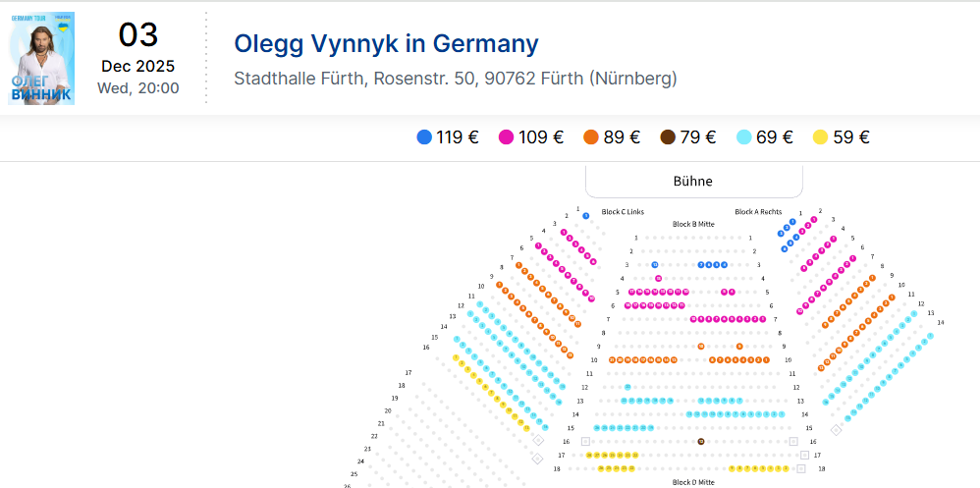Screen dimensions: 980x488
Task: Click the diamond marker below Block A Rechts
Action: pyautogui.click(x=836, y=429)
